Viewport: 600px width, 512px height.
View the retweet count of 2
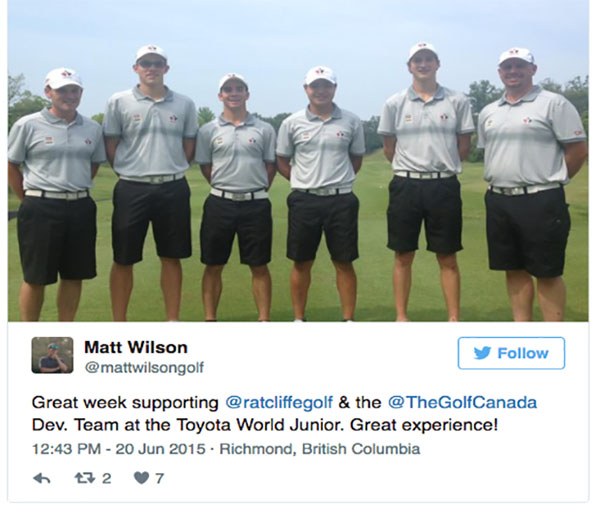pos(107,478)
